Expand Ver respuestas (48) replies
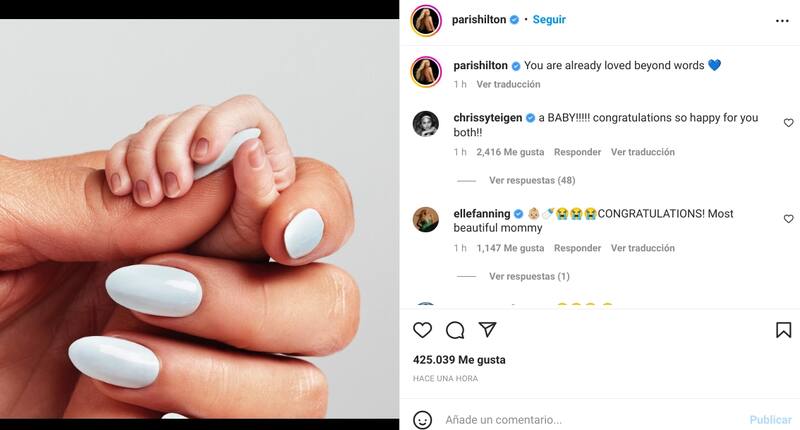800x430 pixels. tap(532, 180)
